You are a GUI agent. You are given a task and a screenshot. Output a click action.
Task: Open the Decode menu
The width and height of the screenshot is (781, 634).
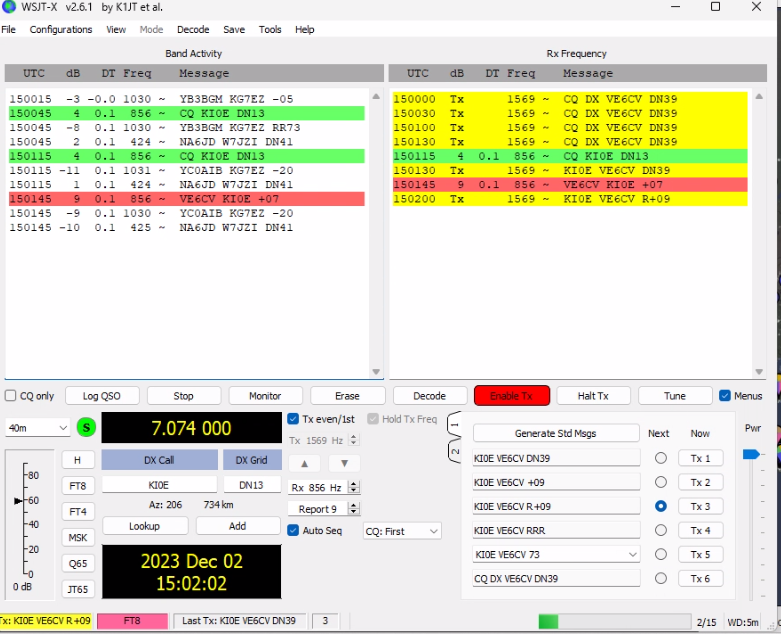coord(193,30)
